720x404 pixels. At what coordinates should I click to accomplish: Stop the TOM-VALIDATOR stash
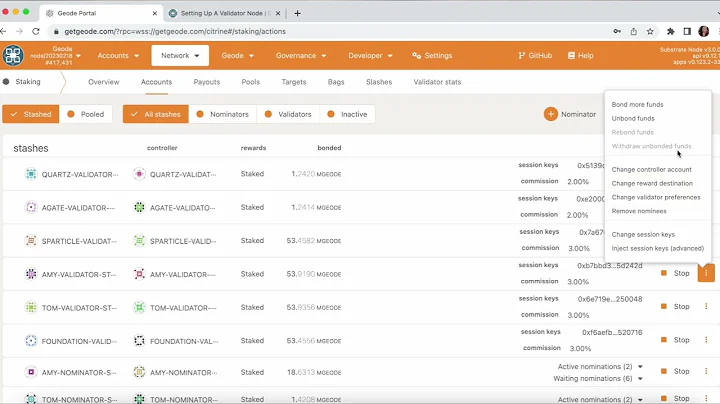[x=675, y=306]
